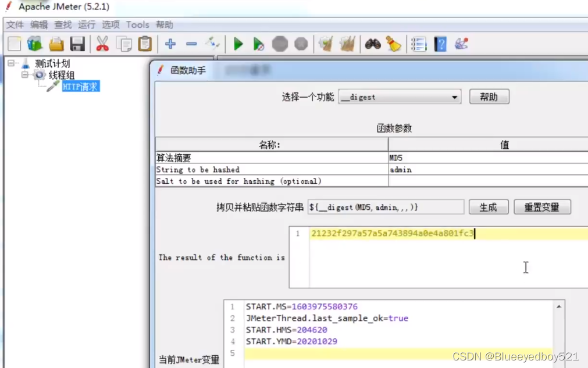Click the Shutdown threads icon
This screenshot has width=588, height=368.
tap(301, 44)
